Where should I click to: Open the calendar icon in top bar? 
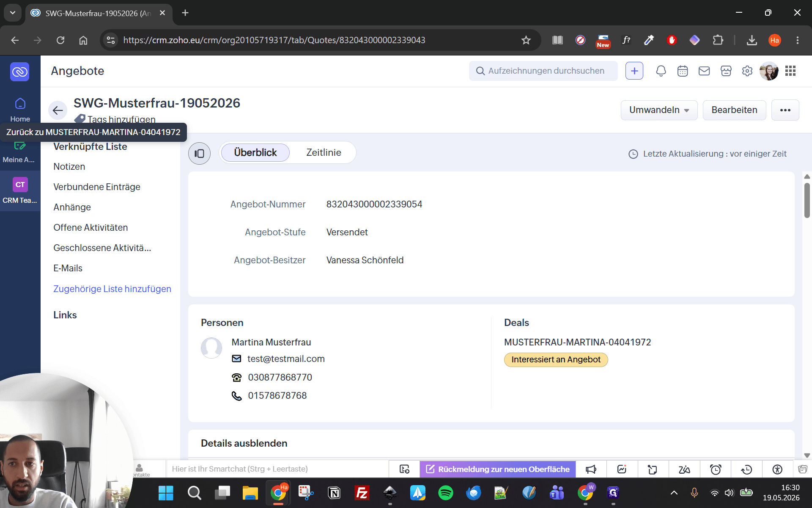point(683,71)
